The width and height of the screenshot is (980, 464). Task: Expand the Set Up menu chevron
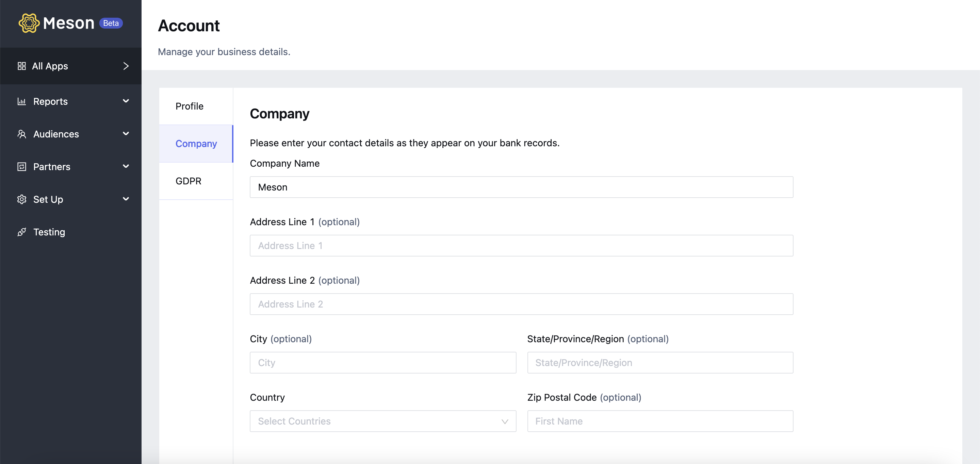pos(126,199)
